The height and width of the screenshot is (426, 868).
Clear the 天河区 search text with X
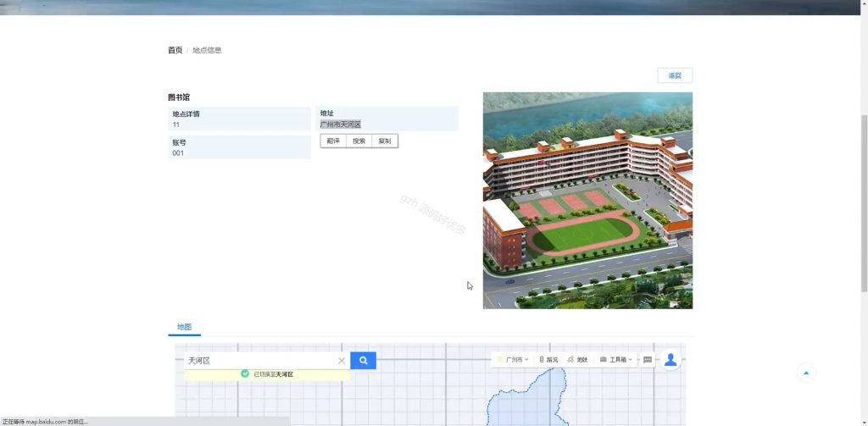coord(342,361)
